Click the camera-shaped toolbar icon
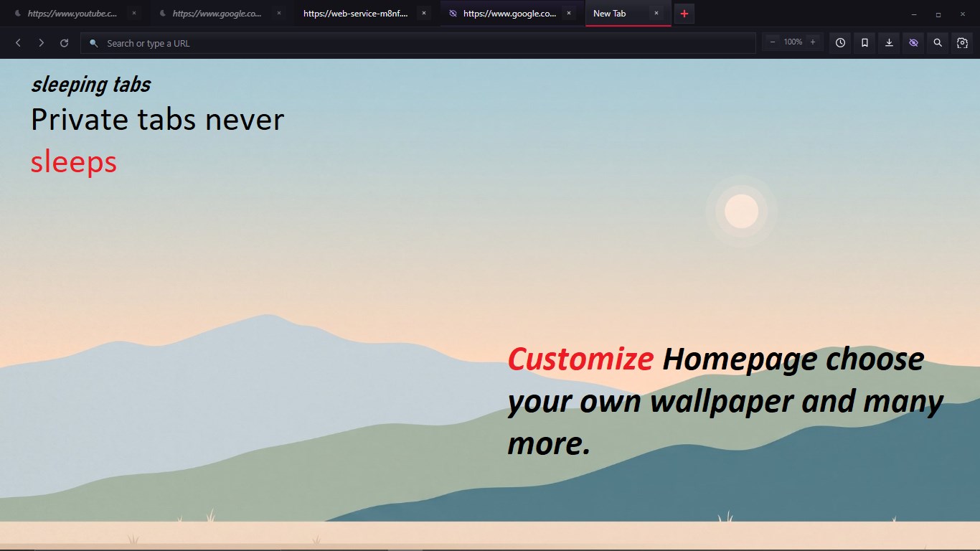The height and width of the screenshot is (551, 980). tap(962, 43)
